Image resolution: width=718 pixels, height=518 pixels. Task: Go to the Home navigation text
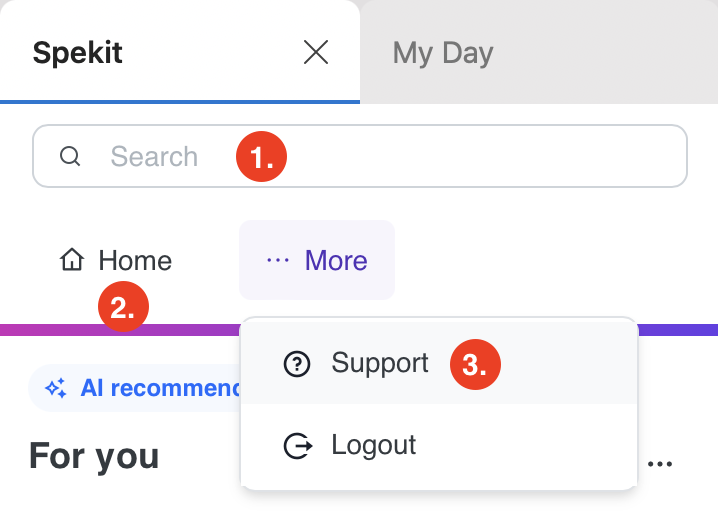[x=135, y=261]
